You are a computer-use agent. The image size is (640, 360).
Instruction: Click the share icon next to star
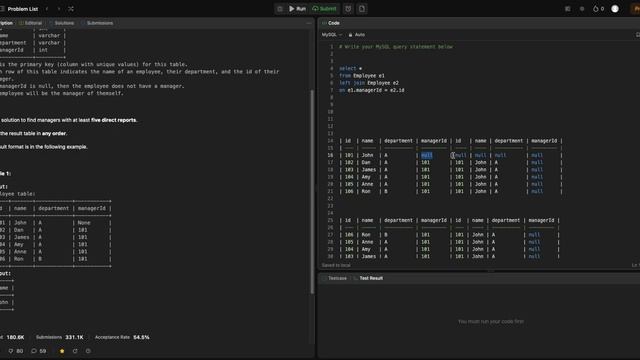click(x=75, y=351)
